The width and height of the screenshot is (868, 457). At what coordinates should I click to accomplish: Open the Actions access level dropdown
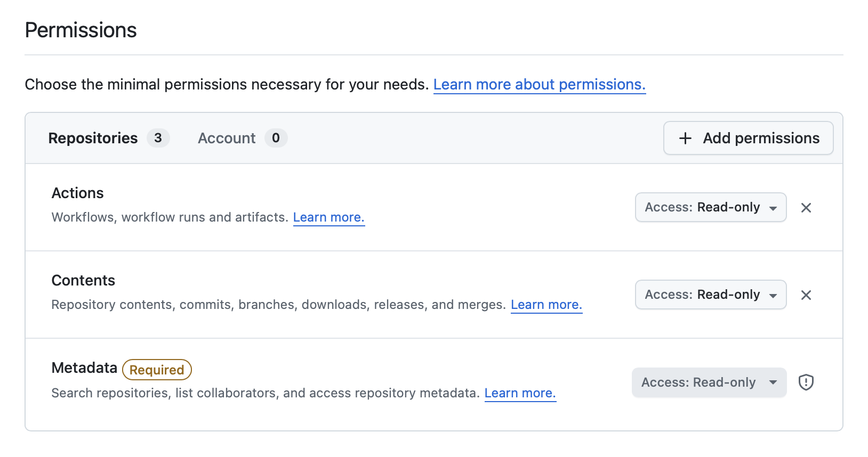point(710,208)
